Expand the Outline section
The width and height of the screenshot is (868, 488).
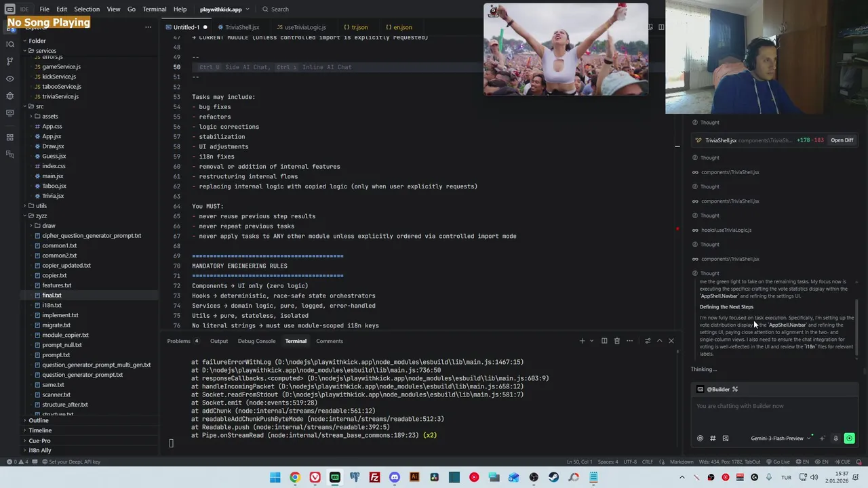point(39,420)
